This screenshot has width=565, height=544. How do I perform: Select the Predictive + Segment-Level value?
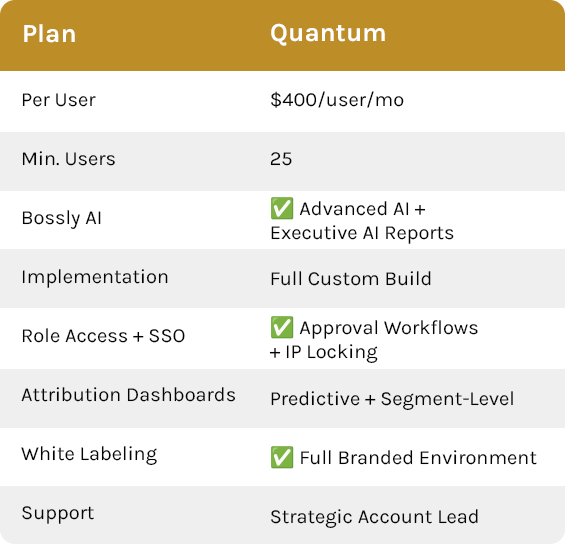pyautogui.click(x=392, y=399)
